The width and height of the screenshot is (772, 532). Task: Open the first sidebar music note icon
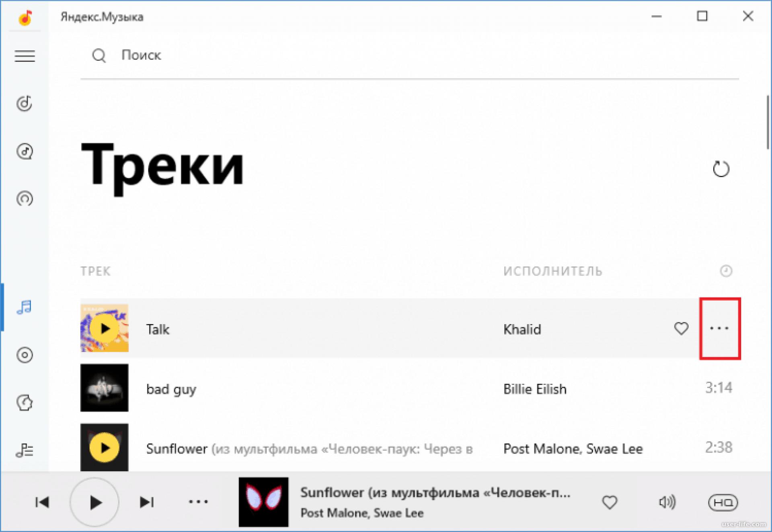click(25, 104)
